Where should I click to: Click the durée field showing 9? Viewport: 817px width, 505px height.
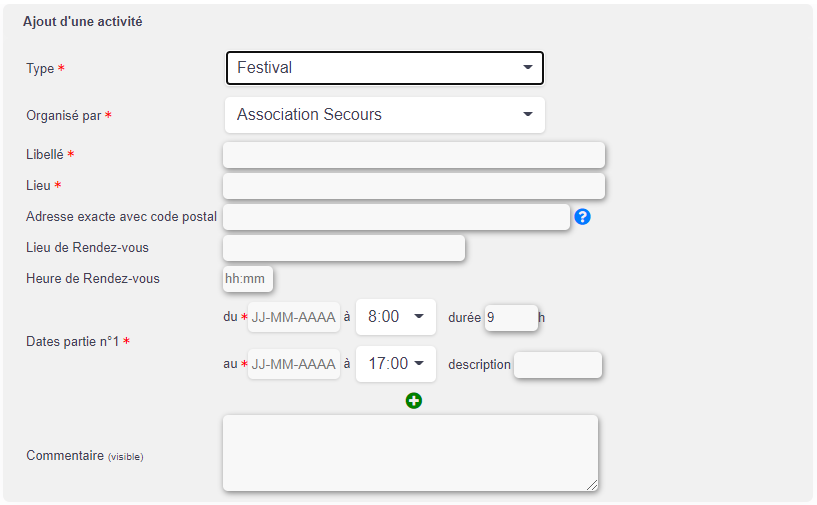511,317
